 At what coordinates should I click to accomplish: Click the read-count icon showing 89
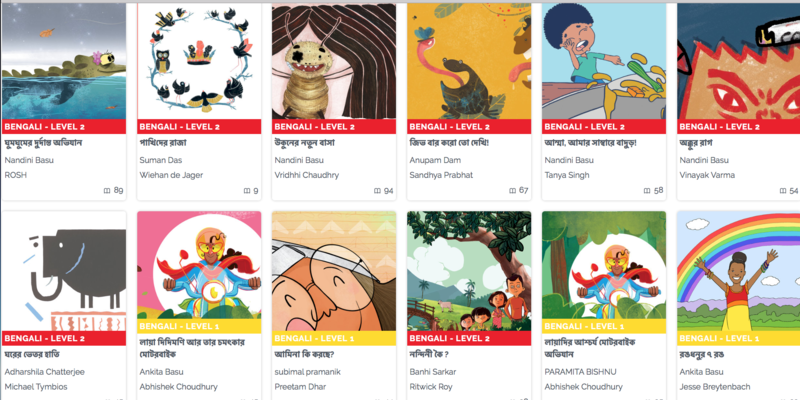[x=107, y=191]
